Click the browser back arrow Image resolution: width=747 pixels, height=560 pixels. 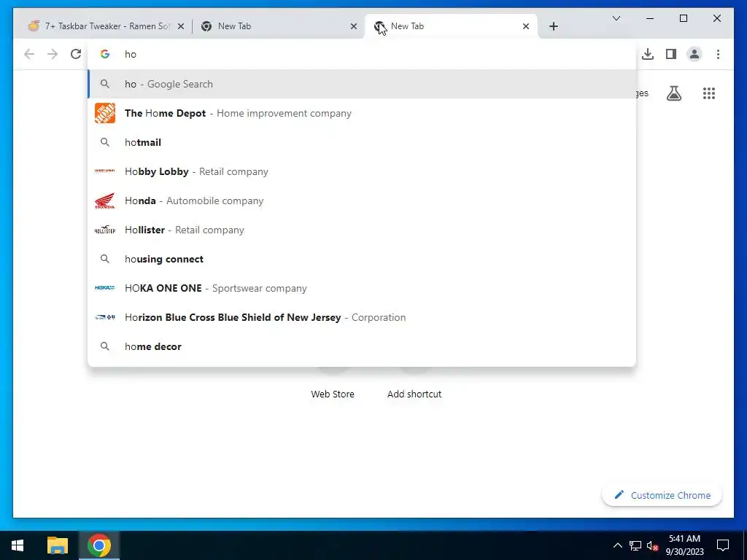click(x=29, y=54)
